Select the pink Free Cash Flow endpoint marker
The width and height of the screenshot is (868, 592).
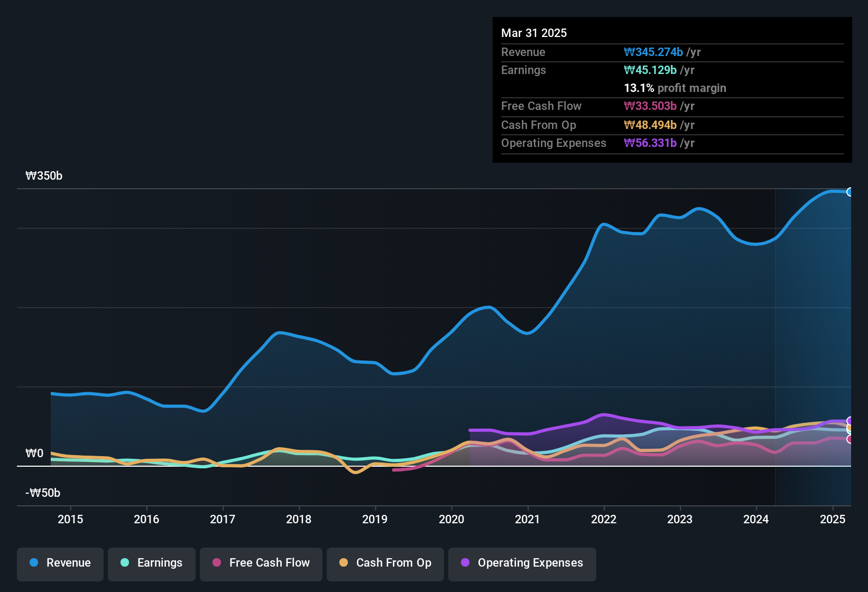(850, 439)
